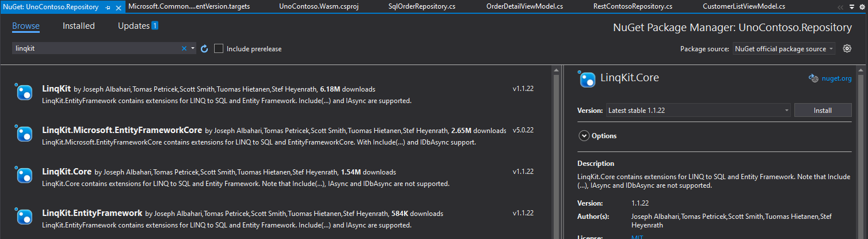Select the LinqKit.Core package title in list

67,172
